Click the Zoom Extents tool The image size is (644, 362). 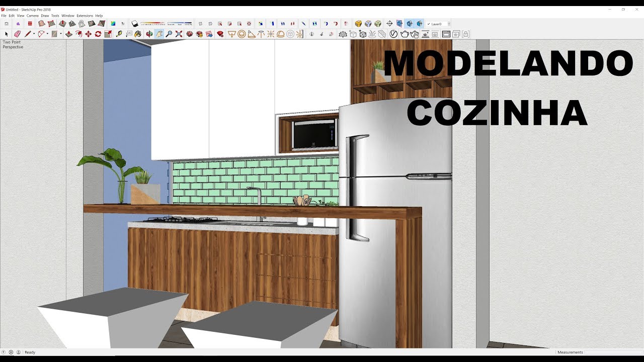coord(179,34)
